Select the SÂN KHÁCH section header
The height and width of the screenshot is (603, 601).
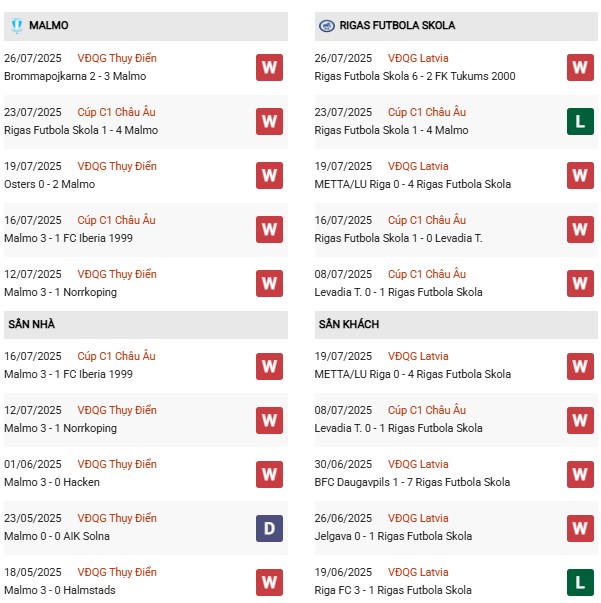click(348, 324)
